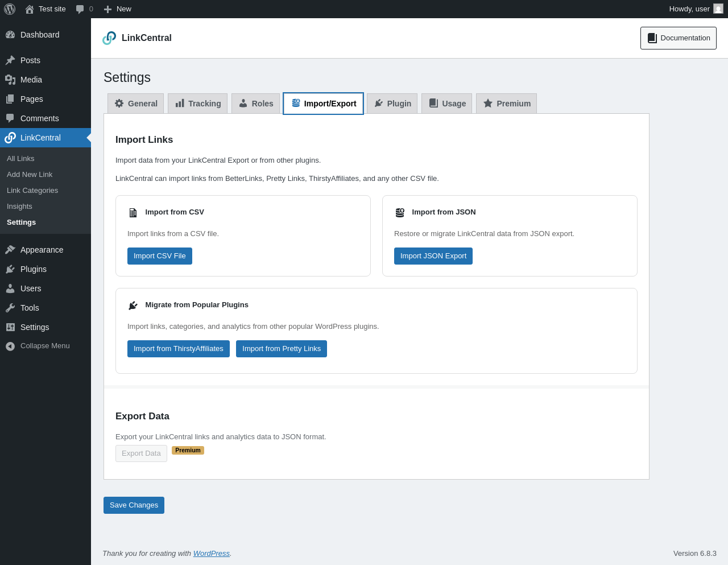The height and width of the screenshot is (565, 728).
Task: Click Import from ThirstyAffiliates
Action: coord(179,349)
